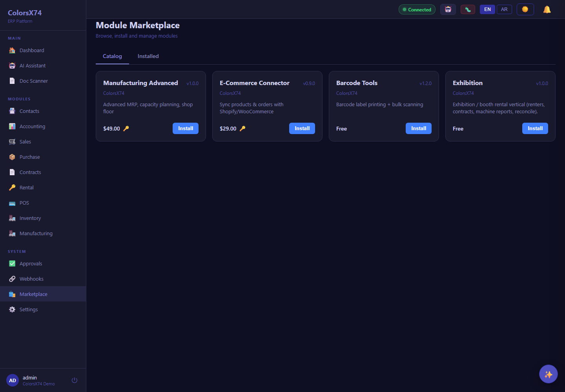The height and width of the screenshot is (392, 565).
Task: Install Barcode Tools module
Action: point(419,129)
